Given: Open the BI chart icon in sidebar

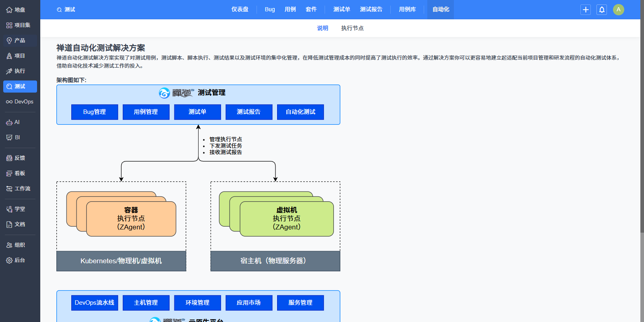Looking at the screenshot, I should (9, 138).
